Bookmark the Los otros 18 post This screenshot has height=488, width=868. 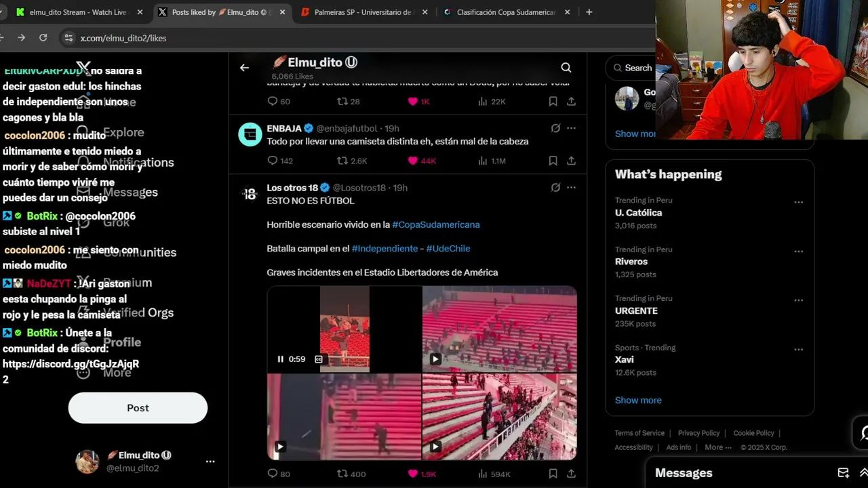click(553, 474)
